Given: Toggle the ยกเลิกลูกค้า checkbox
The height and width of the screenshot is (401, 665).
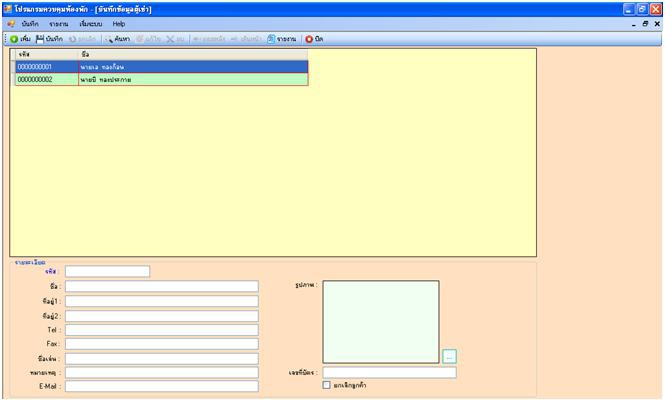Looking at the screenshot, I should (327, 385).
